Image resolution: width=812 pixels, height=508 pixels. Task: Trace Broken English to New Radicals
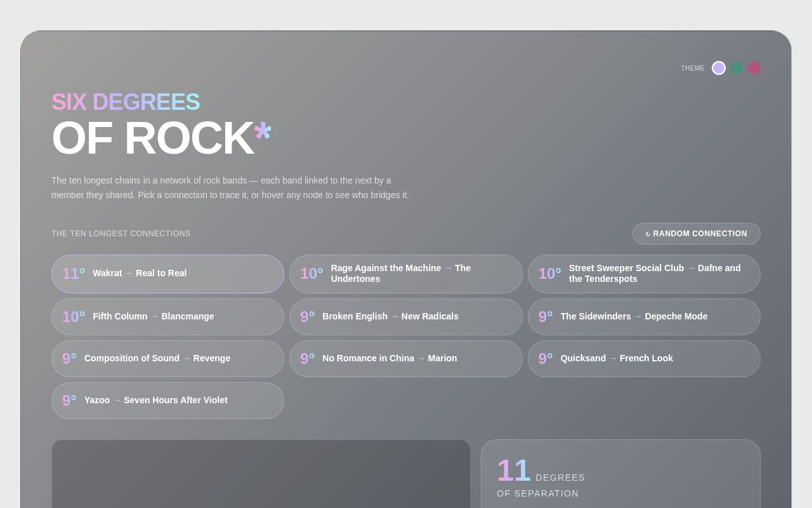[x=406, y=317]
